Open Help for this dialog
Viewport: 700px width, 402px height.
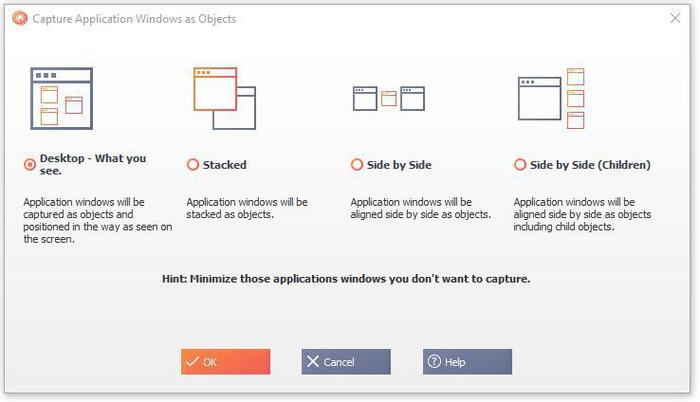(x=467, y=362)
